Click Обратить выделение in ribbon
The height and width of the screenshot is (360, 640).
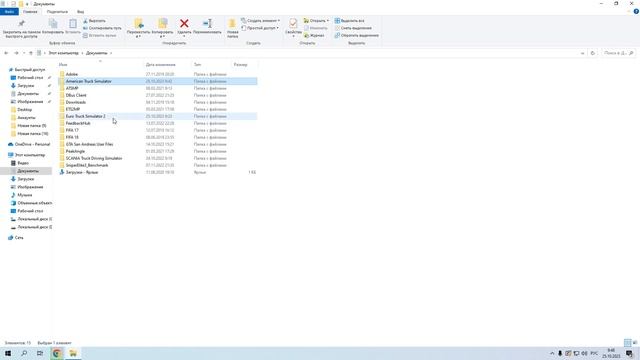click(357, 36)
